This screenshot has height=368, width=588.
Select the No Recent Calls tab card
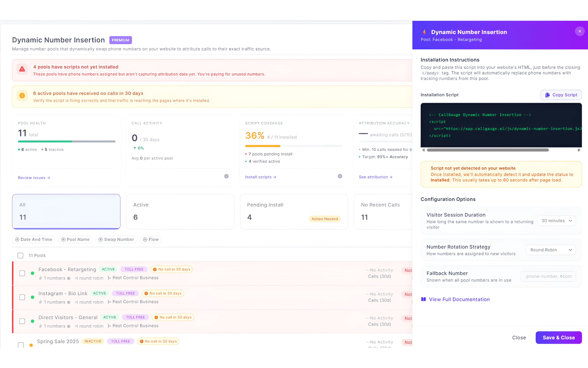tap(383, 211)
